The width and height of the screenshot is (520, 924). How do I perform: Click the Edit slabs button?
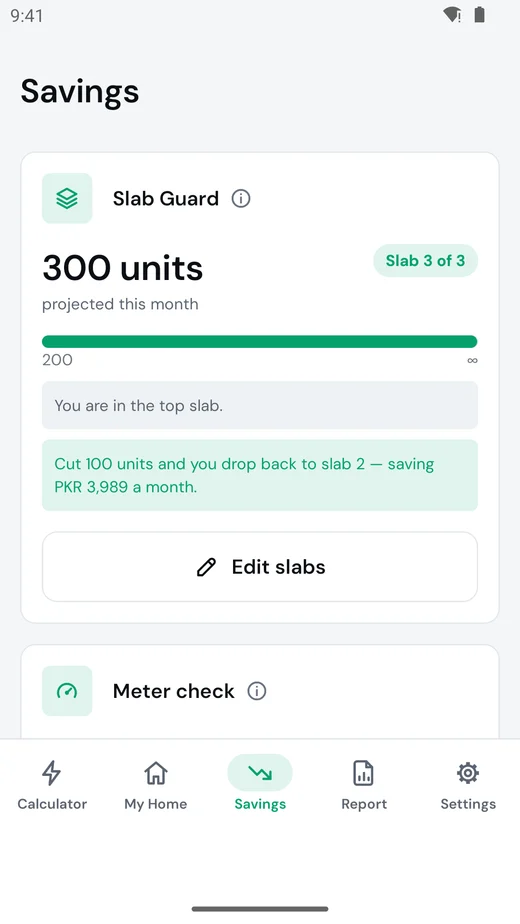pyautogui.click(x=260, y=567)
